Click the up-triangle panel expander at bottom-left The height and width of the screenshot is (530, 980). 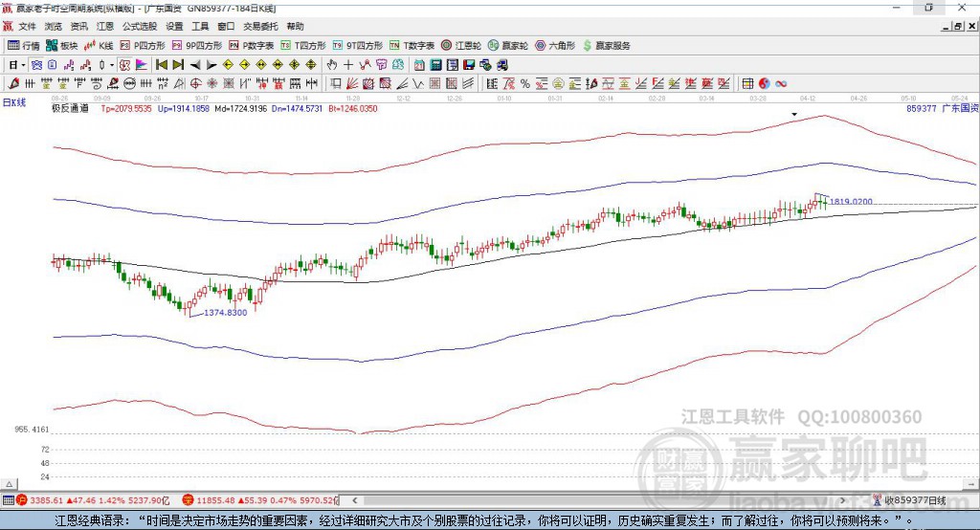tap(9, 484)
